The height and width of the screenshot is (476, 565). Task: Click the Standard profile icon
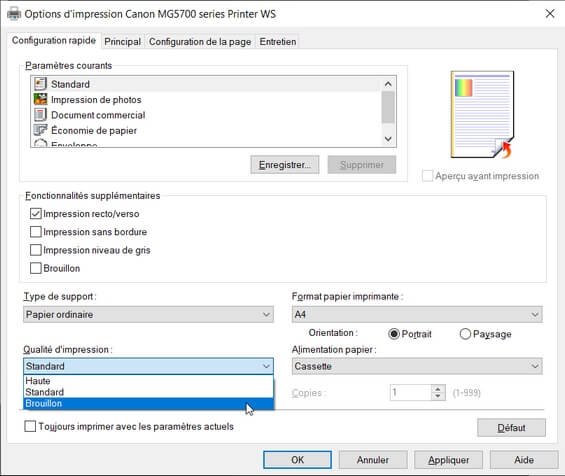pyautogui.click(x=40, y=84)
